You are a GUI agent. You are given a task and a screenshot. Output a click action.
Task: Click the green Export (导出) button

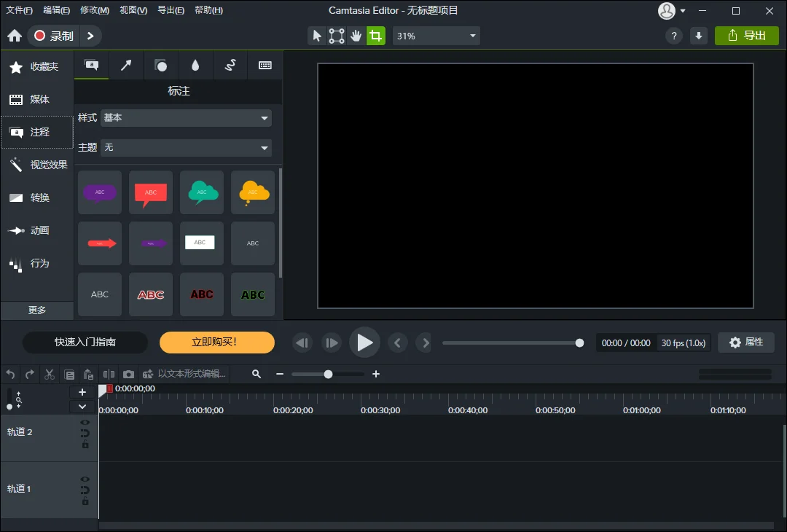(x=746, y=36)
